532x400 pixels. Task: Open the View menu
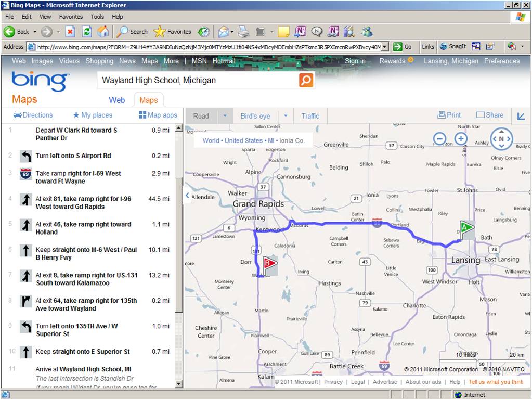coord(45,17)
